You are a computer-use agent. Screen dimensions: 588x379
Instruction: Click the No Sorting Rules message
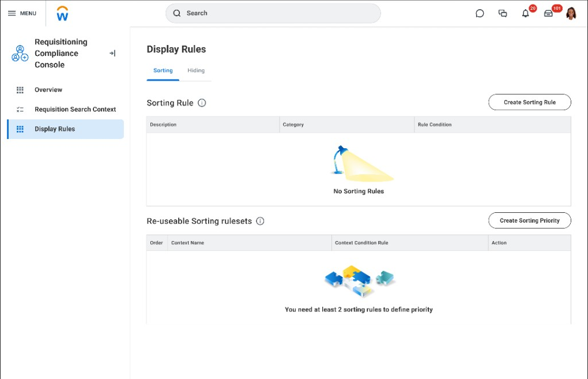pos(359,191)
